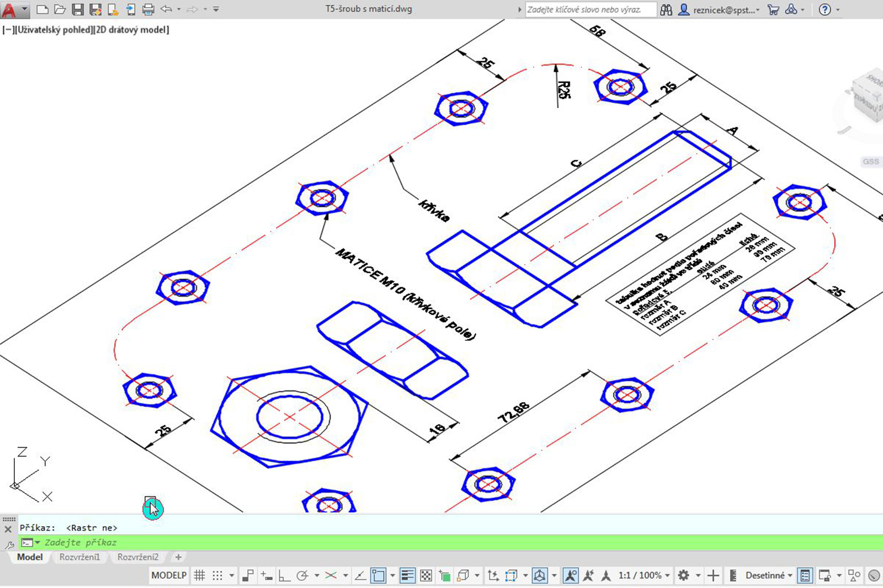Image resolution: width=883 pixels, height=588 pixels.
Task: Expand the 1:1 / 100% annotation scale dropdown
Action: point(643,575)
